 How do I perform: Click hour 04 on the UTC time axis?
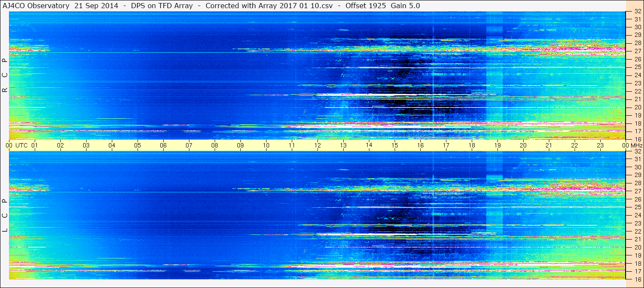tap(112, 145)
